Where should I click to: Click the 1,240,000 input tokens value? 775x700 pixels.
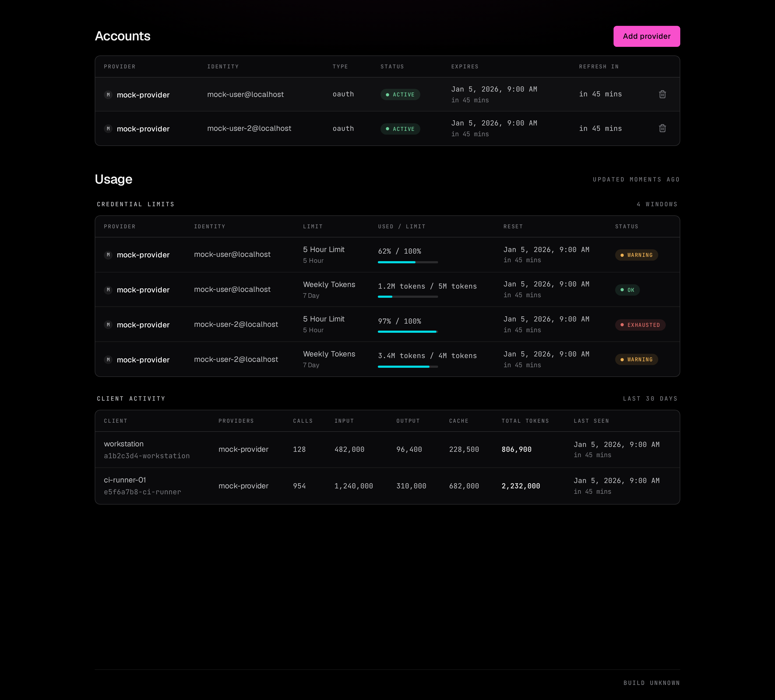(354, 486)
